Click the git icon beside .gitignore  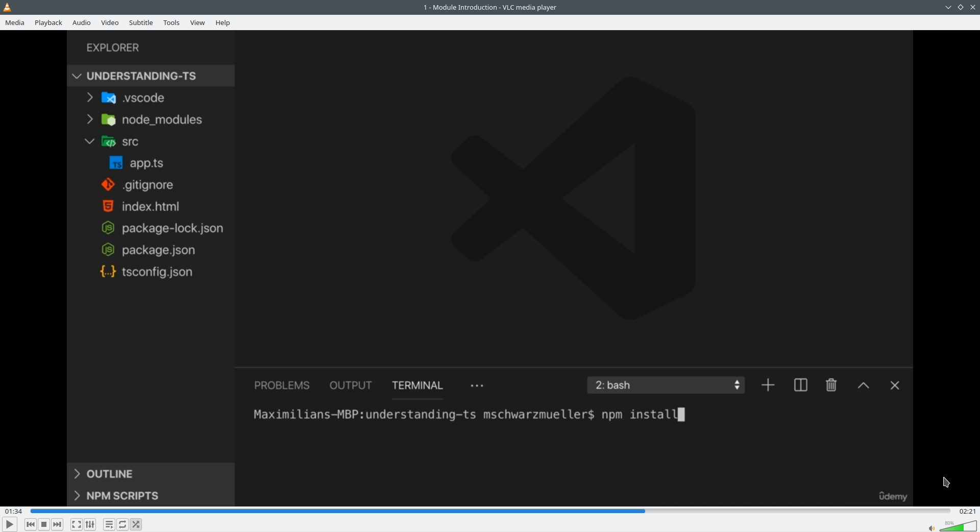[108, 184]
